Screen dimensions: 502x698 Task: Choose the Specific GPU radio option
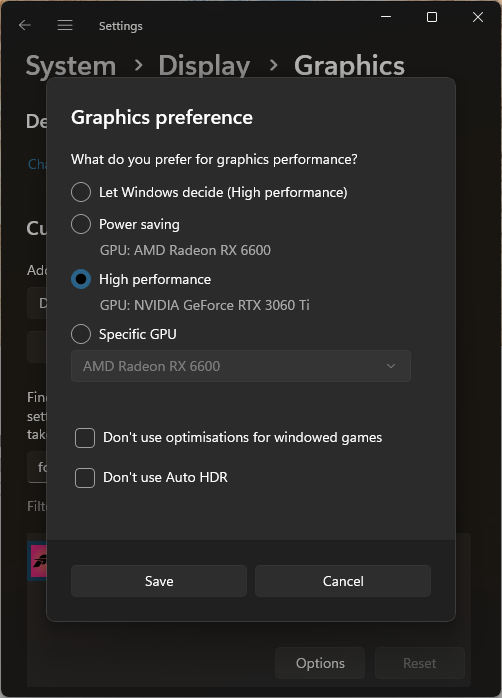coord(81,334)
